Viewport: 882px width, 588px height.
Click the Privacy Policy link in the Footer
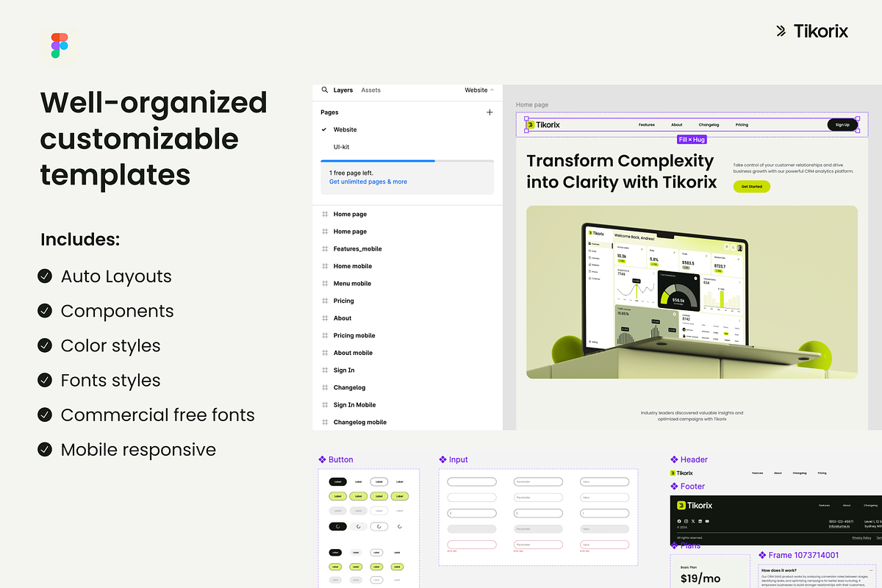(861, 538)
